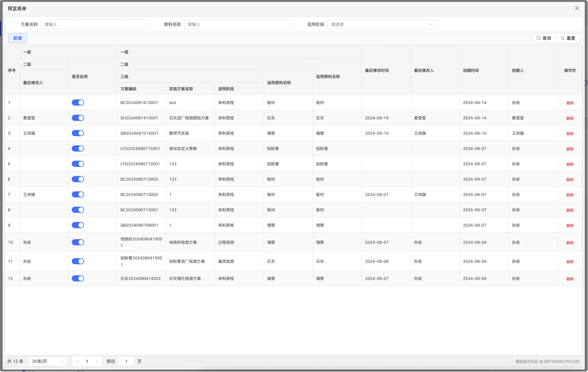The height and width of the screenshot is (372, 588).
Task: Click the 重置 reset button
Action: click(568, 38)
